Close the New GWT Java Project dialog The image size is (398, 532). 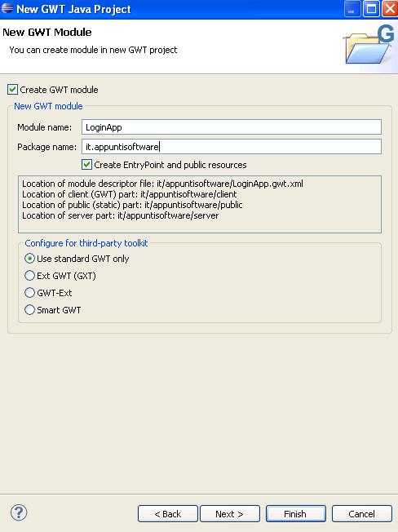tap(390, 9)
